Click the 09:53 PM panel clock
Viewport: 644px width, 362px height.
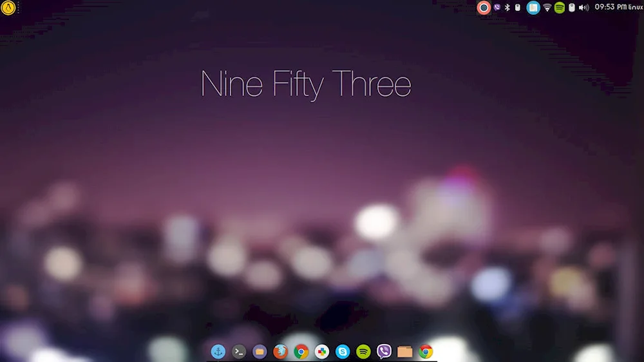coord(611,7)
